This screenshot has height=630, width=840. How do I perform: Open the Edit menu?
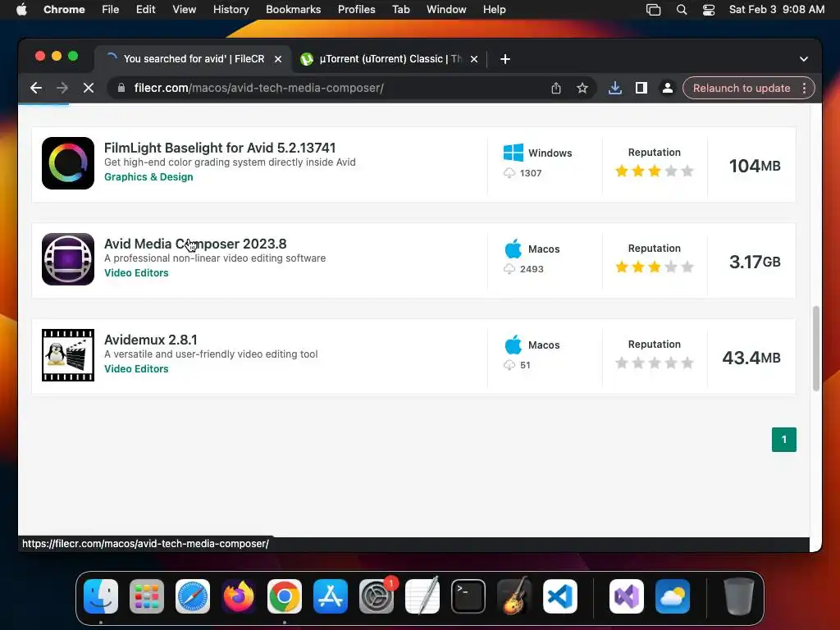click(x=145, y=10)
